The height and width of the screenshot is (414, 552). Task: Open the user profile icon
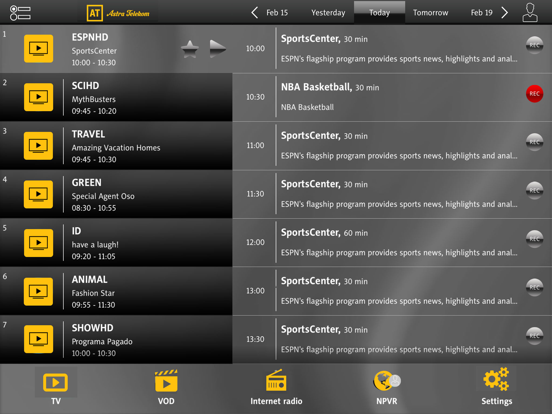tap(530, 13)
